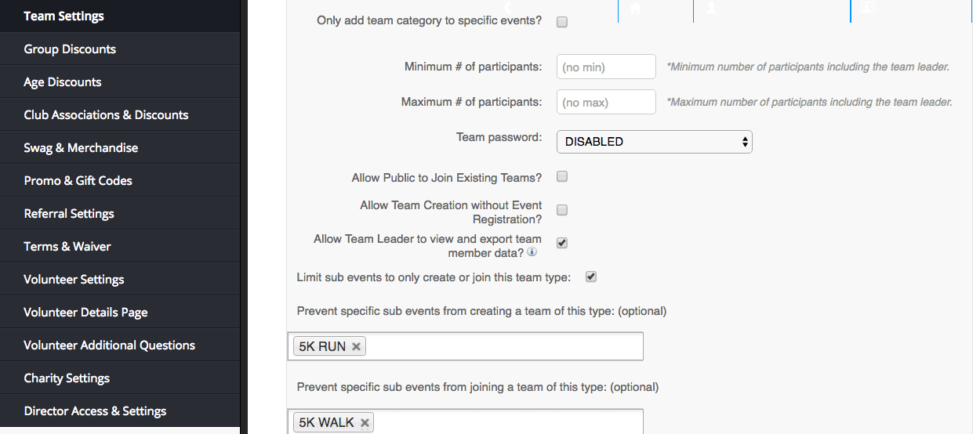Click the Maximum # of participants field

pyautogui.click(x=606, y=102)
